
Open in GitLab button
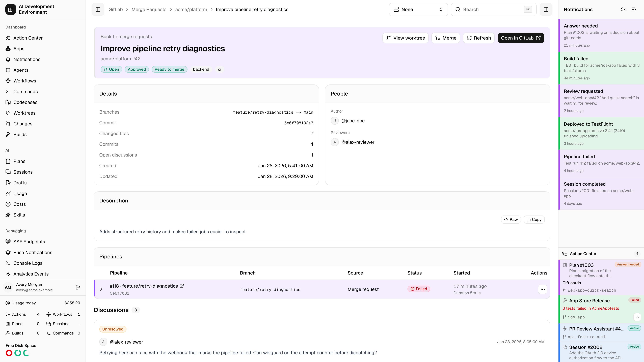pyautogui.click(x=521, y=38)
